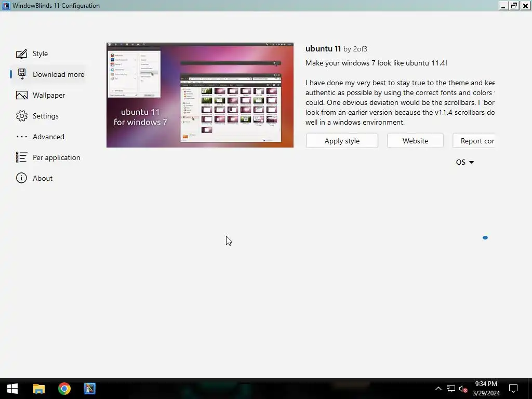Click the Report button next to Website
The height and width of the screenshot is (399, 532).
(474, 141)
